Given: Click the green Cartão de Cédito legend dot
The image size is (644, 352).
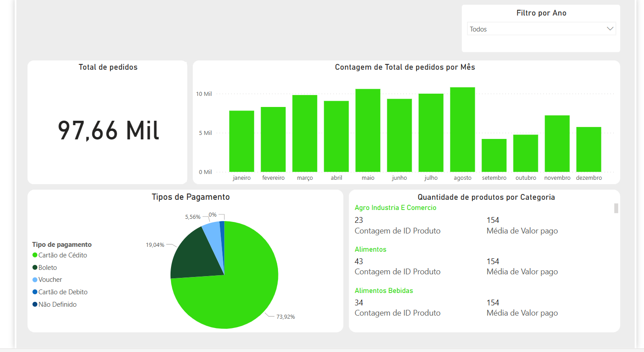Looking at the screenshot, I should tap(35, 255).
